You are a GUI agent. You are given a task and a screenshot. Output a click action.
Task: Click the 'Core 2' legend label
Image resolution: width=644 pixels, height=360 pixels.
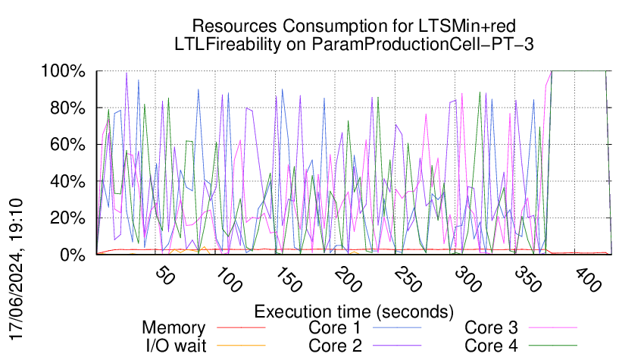[335, 346]
